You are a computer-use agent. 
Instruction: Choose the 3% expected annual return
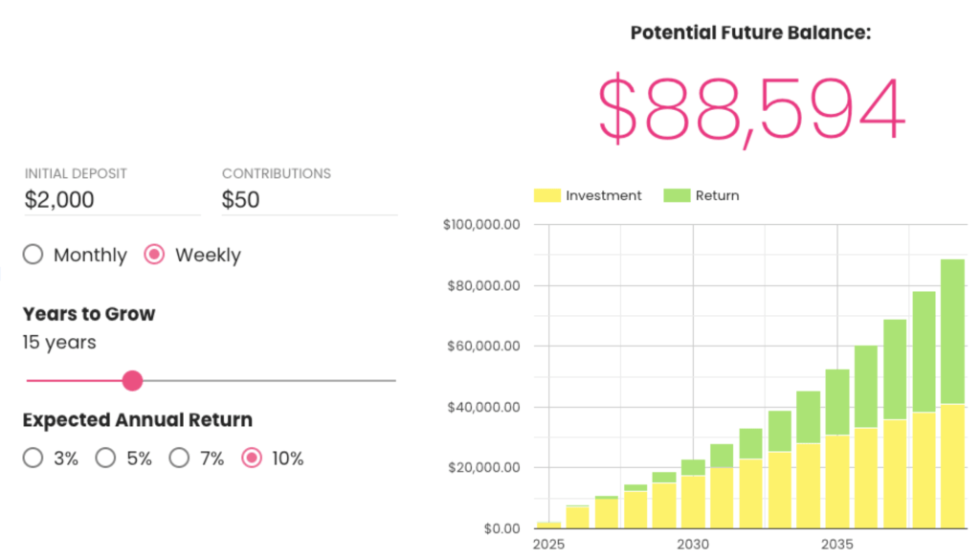33,458
